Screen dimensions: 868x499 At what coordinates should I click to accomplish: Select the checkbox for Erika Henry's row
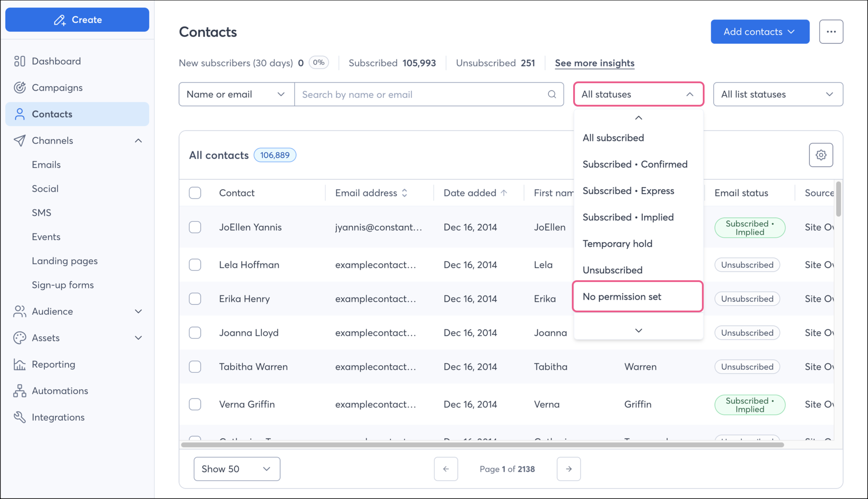coord(195,298)
